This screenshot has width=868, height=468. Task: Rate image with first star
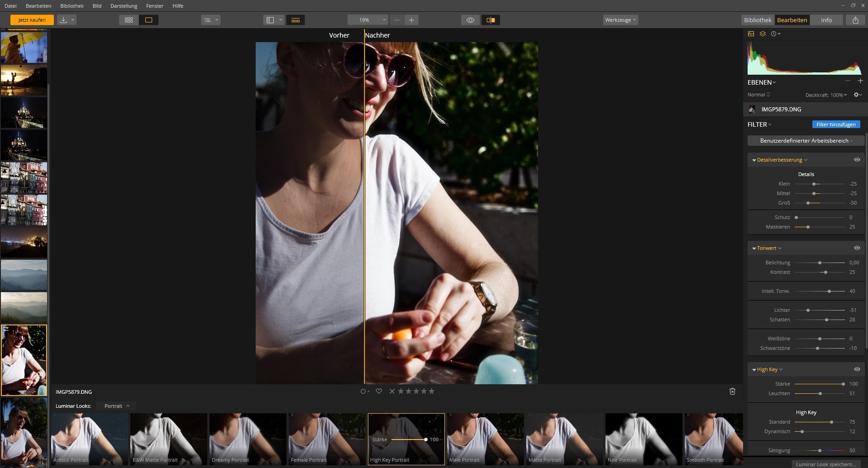point(401,392)
